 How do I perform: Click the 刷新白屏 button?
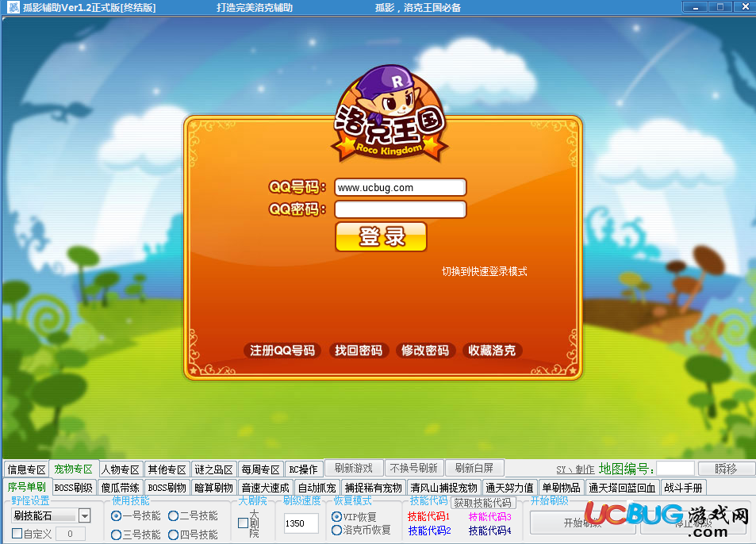[x=474, y=468]
